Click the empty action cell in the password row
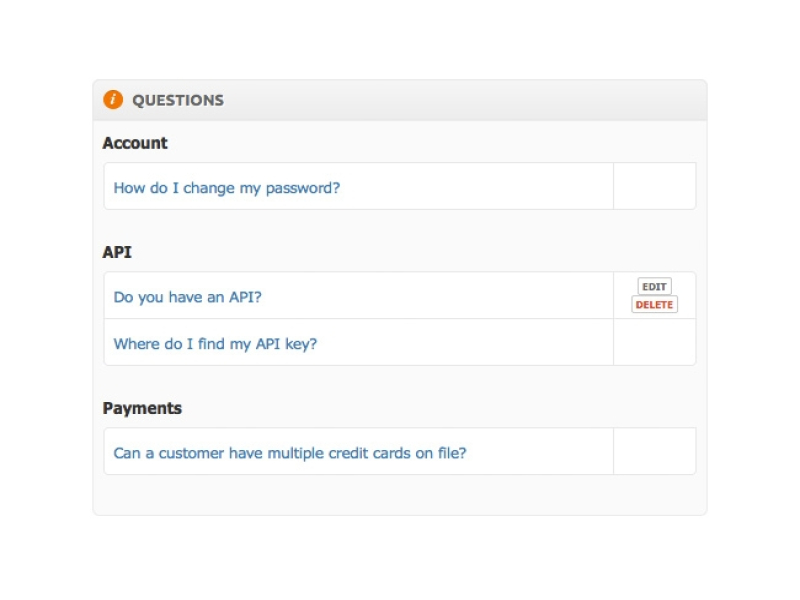This screenshot has width=800, height=600. [x=654, y=187]
